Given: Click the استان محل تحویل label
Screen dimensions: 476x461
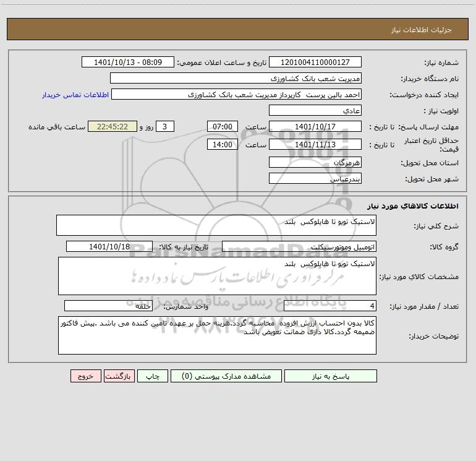Looking at the screenshot, I should 430,163.
